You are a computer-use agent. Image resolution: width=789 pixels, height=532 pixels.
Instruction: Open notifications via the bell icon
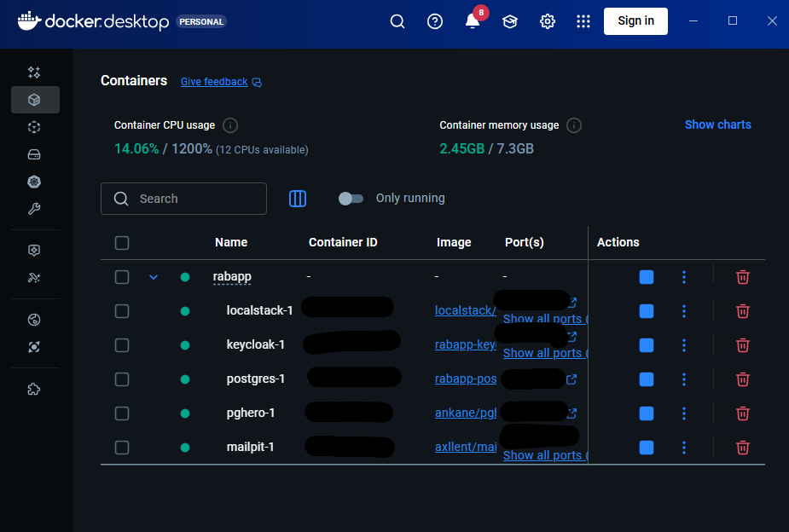tap(473, 21)
